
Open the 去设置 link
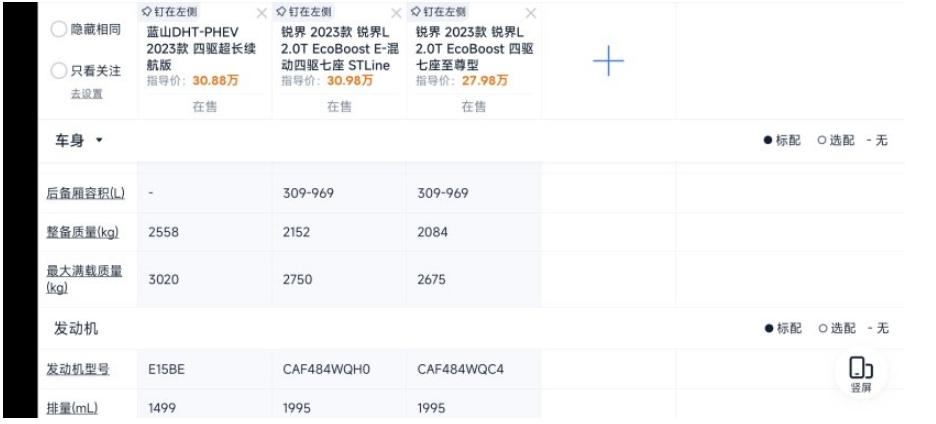(87, 94)
